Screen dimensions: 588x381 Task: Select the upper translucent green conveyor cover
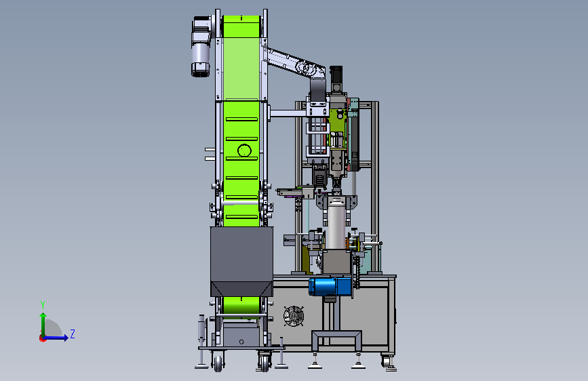click(x=241, y=68)
